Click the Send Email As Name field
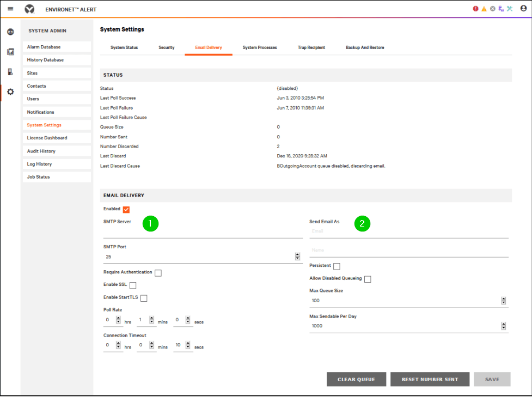 (x=409, y=251)
